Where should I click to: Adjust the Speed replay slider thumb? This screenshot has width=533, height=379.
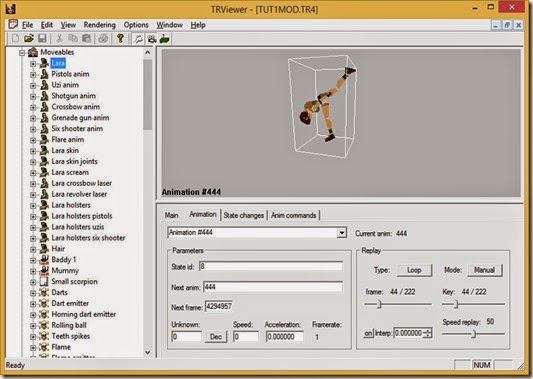pos(473,334)
